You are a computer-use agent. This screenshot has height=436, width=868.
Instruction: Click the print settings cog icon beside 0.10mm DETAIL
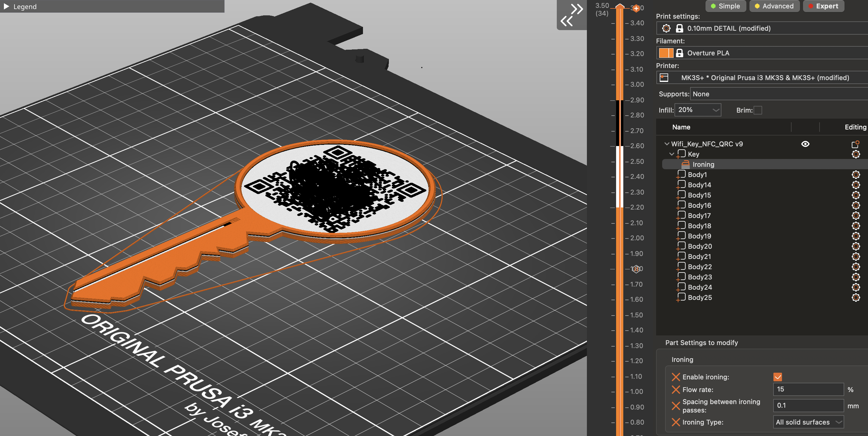click(666, 28)
